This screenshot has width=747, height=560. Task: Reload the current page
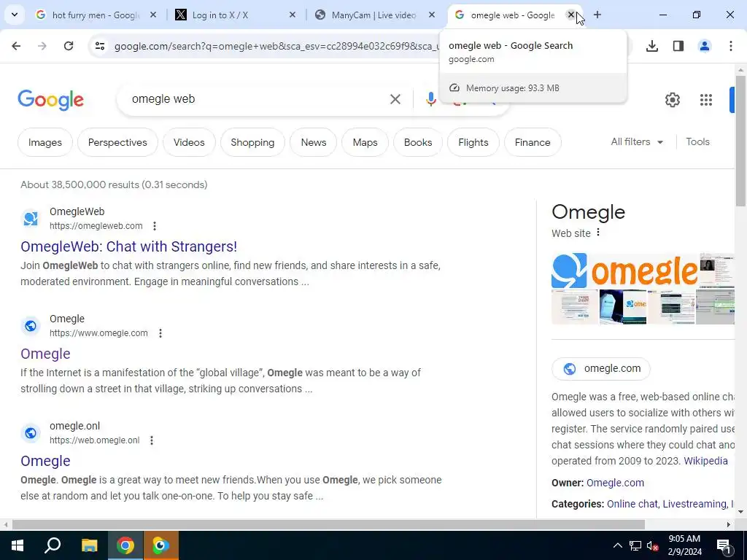click(69, 46)
